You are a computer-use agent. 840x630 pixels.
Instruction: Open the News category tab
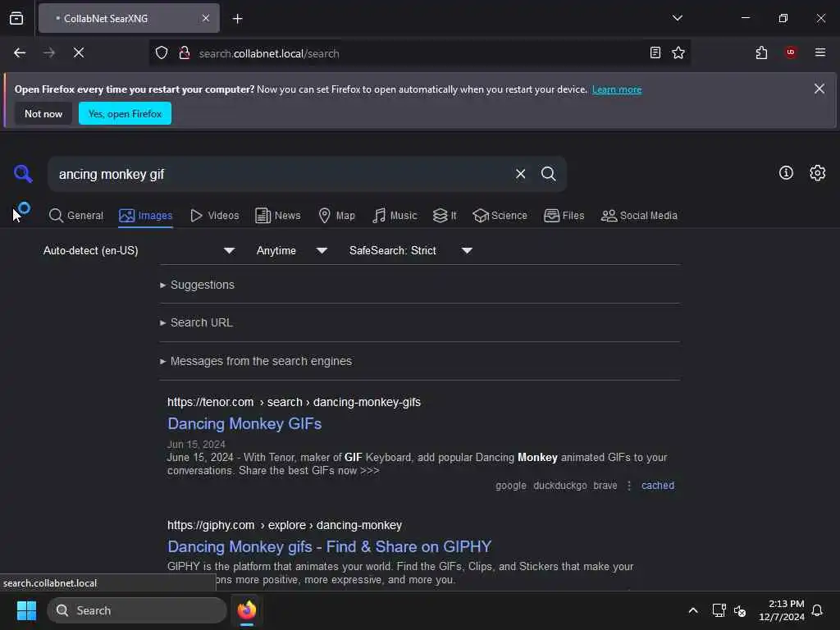click(277, 216)
